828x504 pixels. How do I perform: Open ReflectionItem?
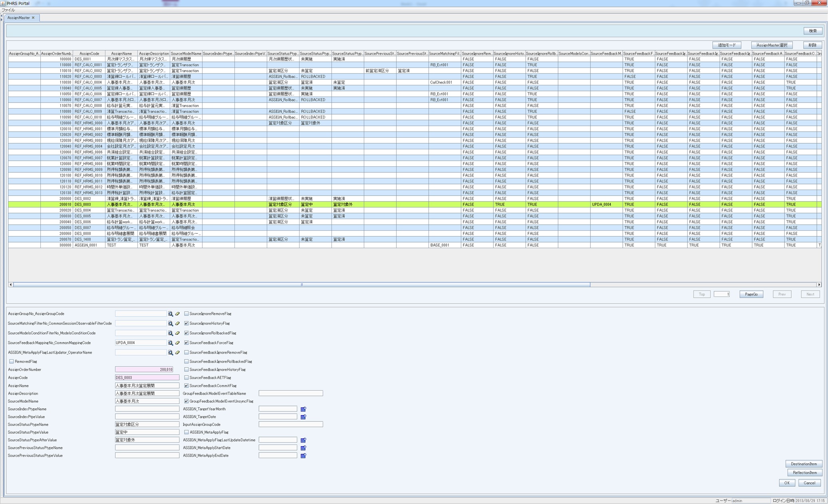click(x=804, y=472)
